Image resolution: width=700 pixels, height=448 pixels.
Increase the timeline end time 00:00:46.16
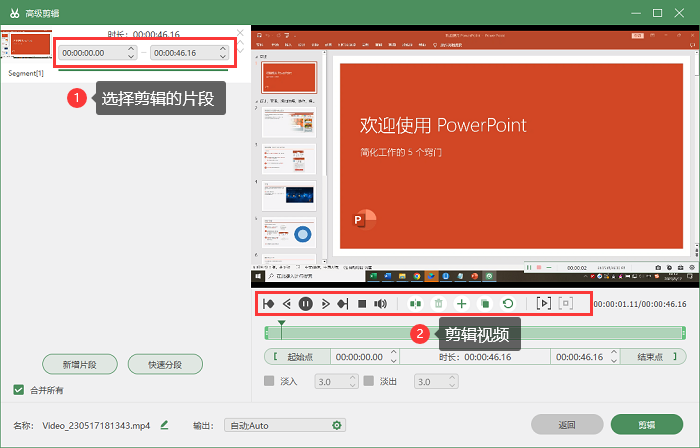coord(614,353)
